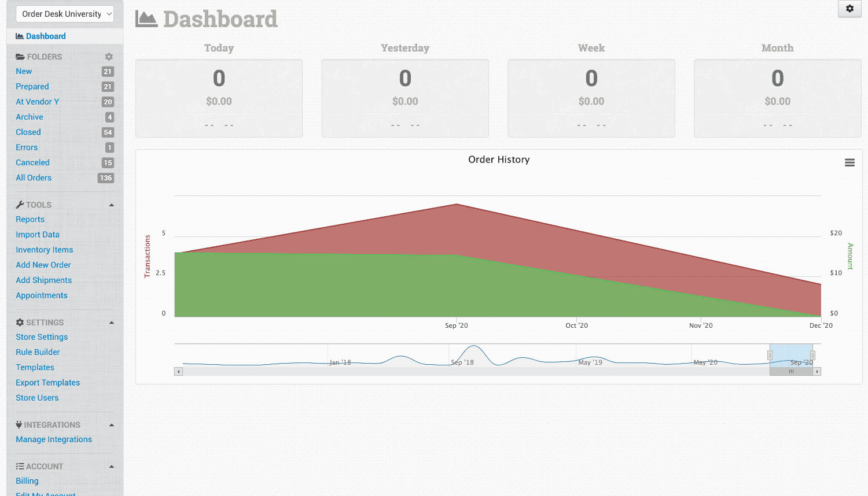Open the Order Desk University store dropdown
Image resolution: width=868 pixels, height=496 pixels.
(65, 14)
